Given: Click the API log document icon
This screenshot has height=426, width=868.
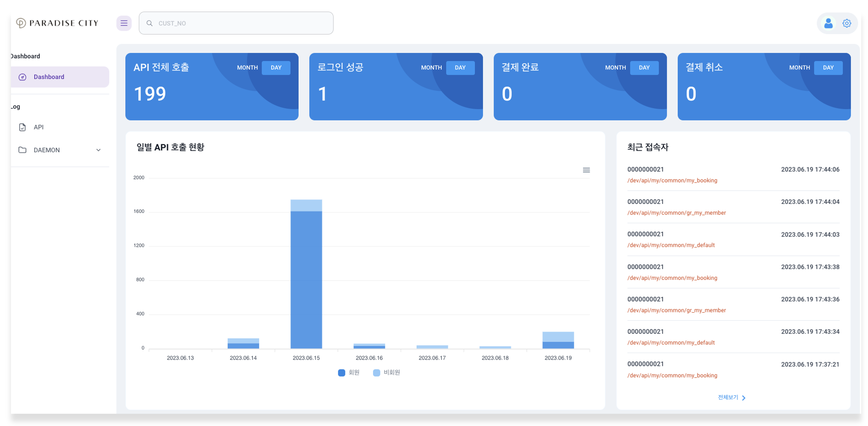Looking at the screenshot, I should point(22,127).
